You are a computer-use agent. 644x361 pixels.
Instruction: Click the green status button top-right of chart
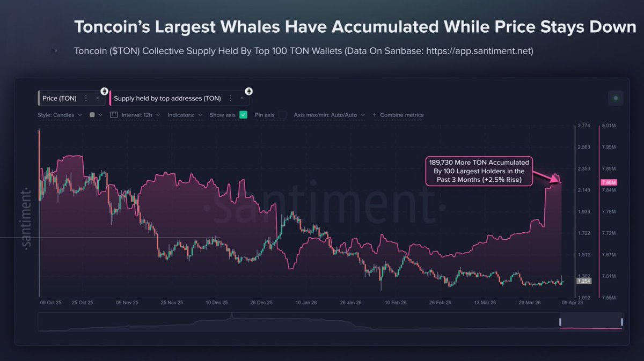tap(615, 98)
